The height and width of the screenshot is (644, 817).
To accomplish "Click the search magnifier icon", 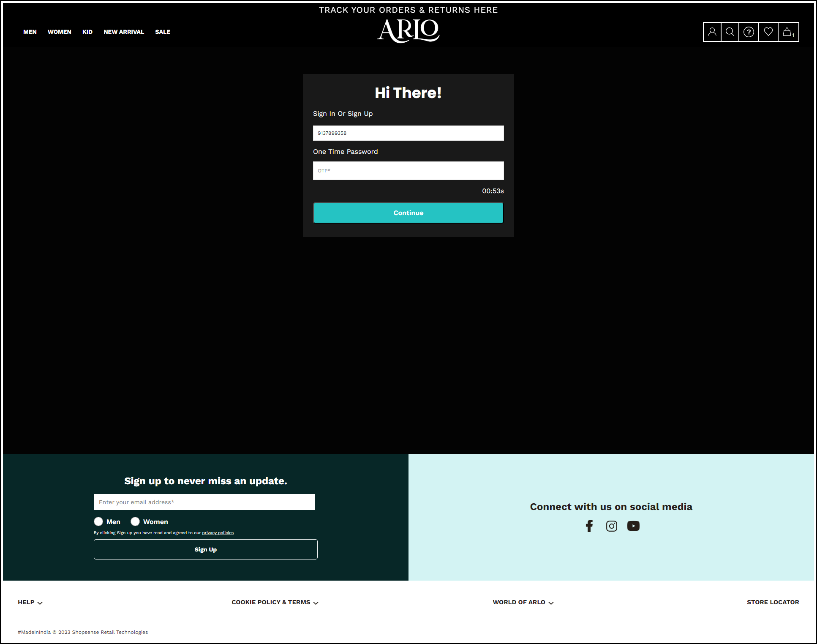I will [x=730, y=32].
